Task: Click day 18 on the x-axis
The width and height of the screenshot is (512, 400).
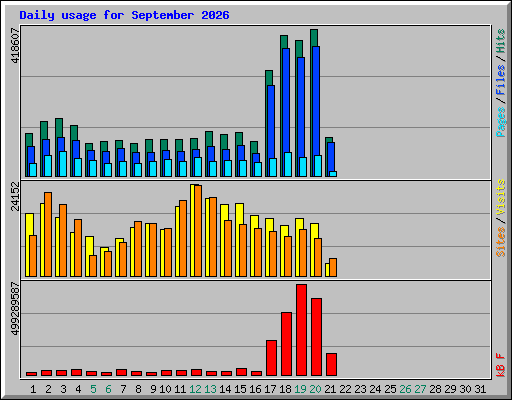Action: (x=285, y=389)
